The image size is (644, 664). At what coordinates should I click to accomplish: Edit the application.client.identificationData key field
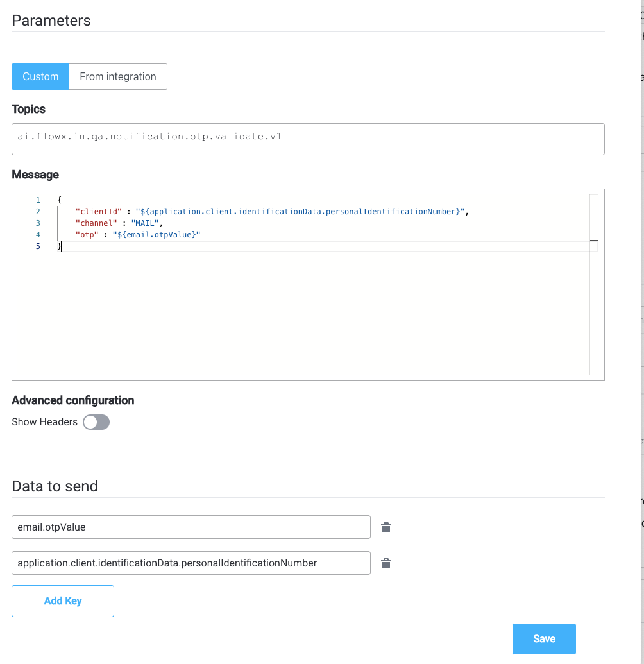coord(191,563)
